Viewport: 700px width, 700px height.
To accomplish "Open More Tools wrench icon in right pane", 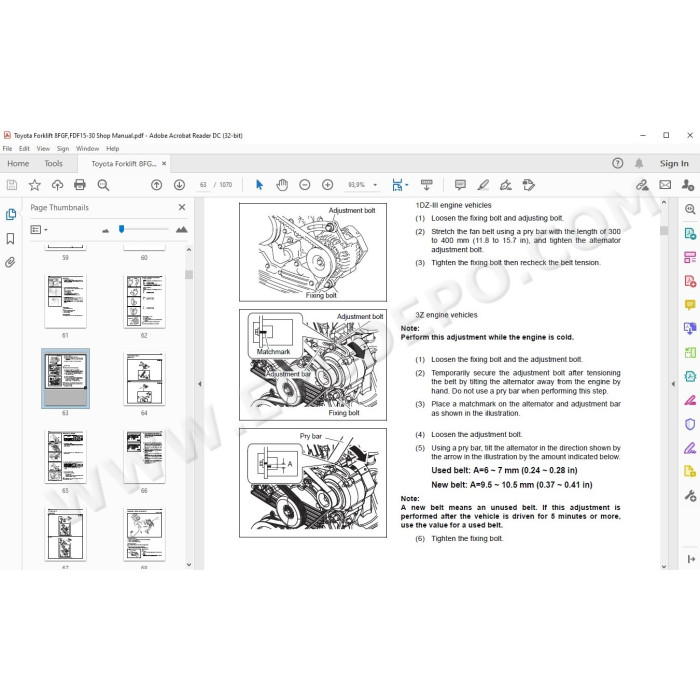I will [x=690, y=496].
